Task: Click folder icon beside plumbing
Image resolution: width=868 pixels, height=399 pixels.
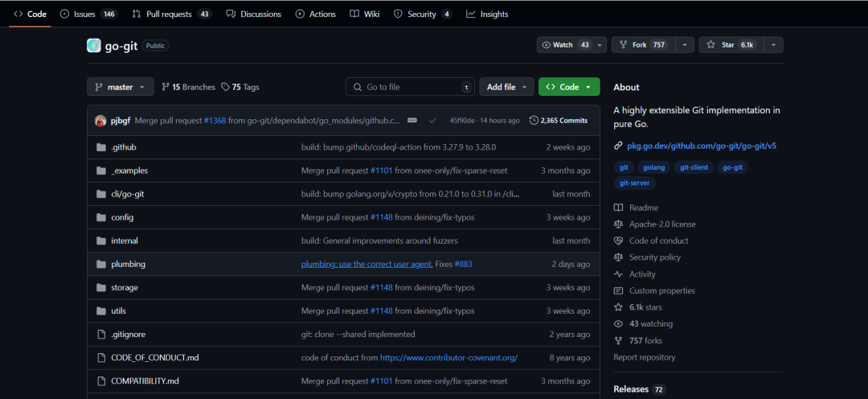Action: point(100,265)
